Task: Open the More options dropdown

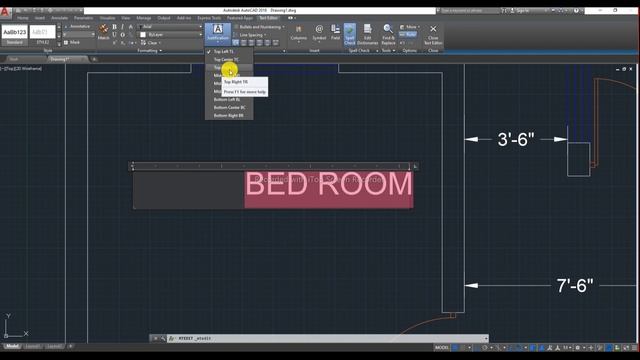Action: (410, 27)
